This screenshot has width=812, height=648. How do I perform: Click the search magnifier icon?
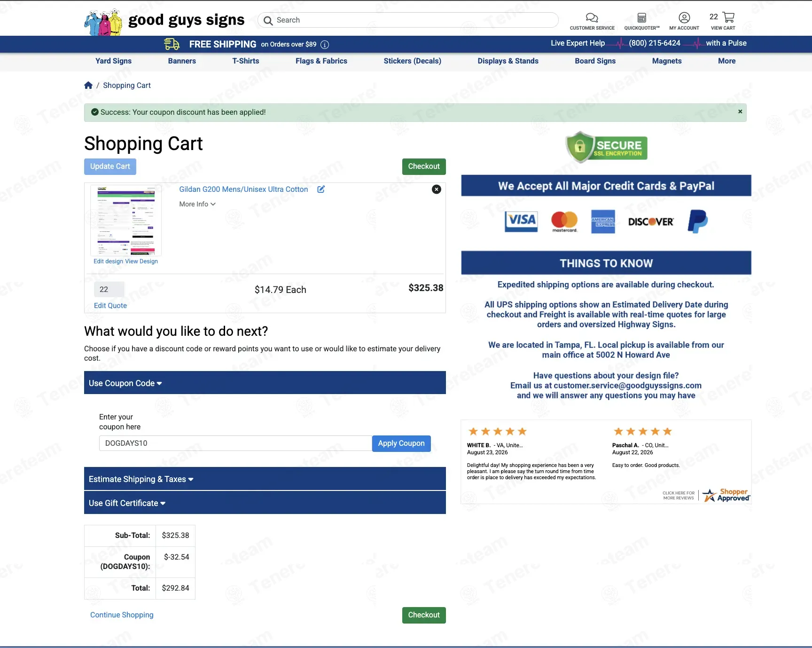[268, 20]
